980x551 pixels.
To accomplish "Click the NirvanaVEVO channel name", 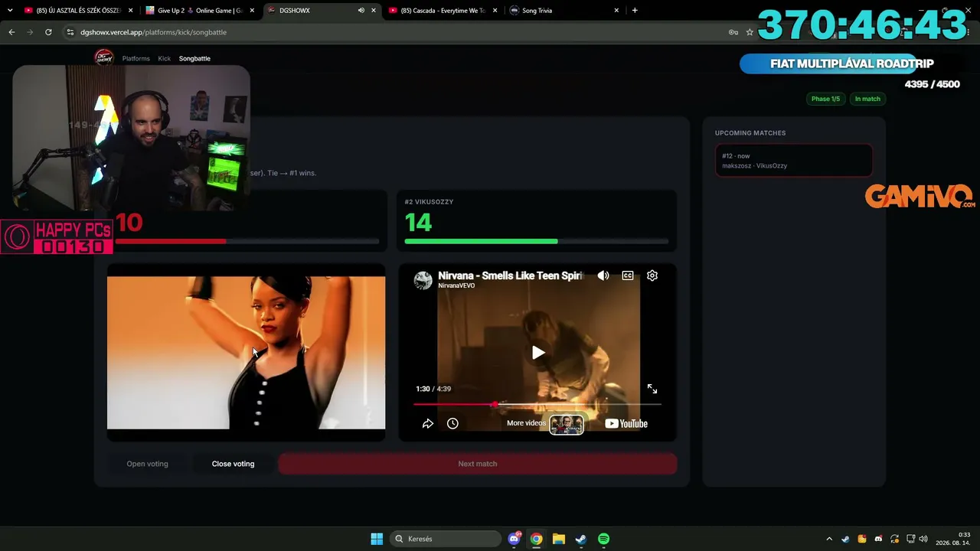I will pos(456,285).
